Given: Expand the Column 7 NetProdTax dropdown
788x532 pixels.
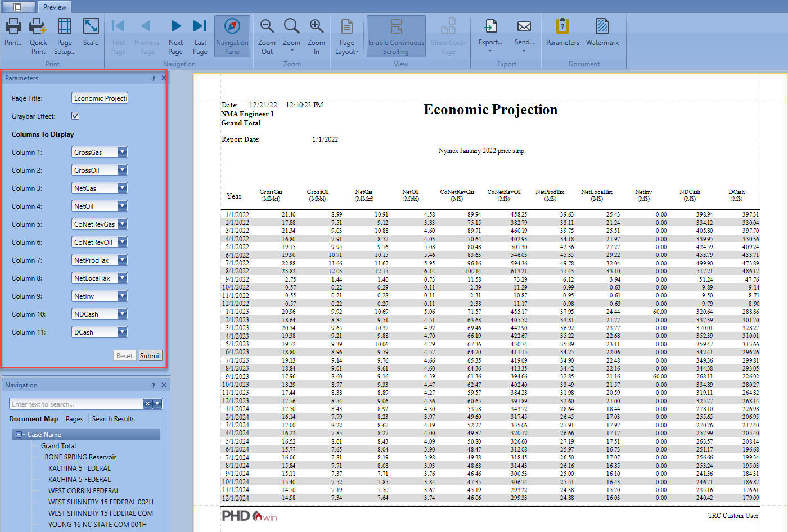Looking at the screenshot, I should pyautogui.click(x=122, y=260).
